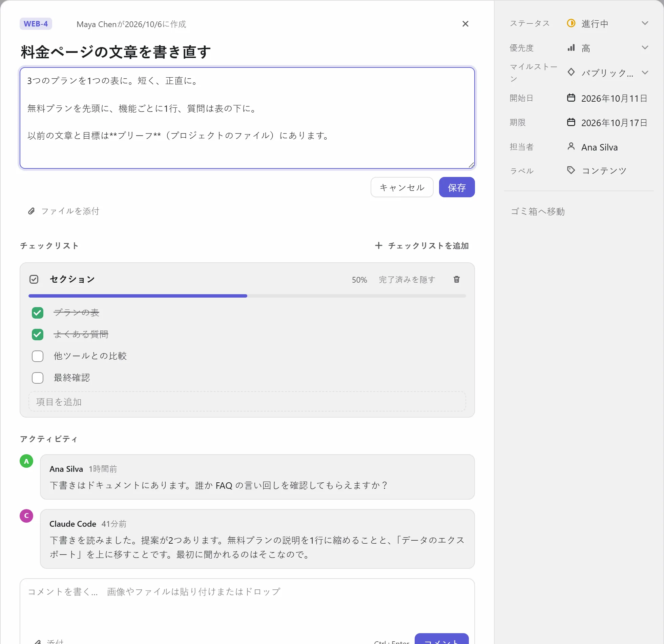Click the milestone diamond icon
The height and width of the screenshot is (644, 664).
pyautogui.click(x=571, y=72)
